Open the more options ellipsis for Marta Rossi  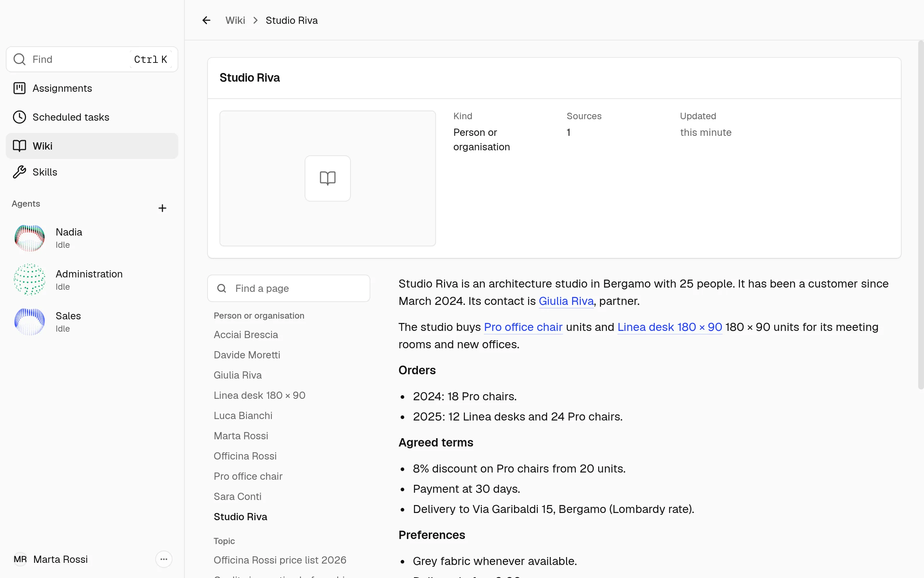pos(164,559)
